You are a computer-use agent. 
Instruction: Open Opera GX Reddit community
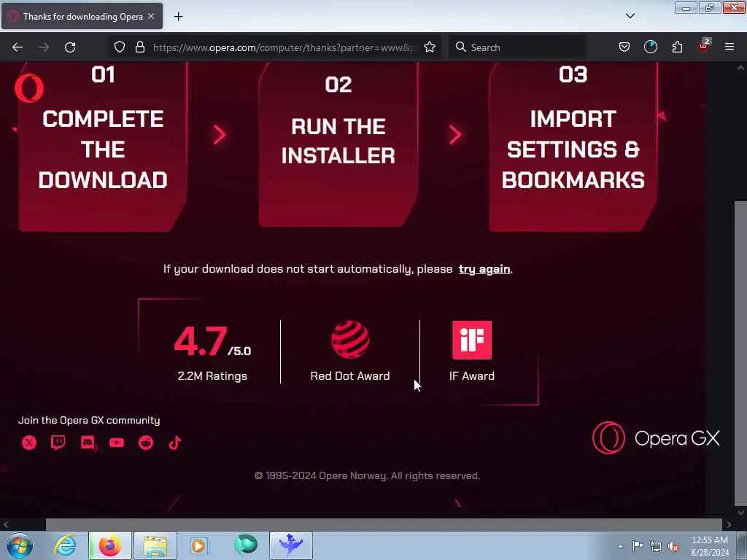point(146,443)
